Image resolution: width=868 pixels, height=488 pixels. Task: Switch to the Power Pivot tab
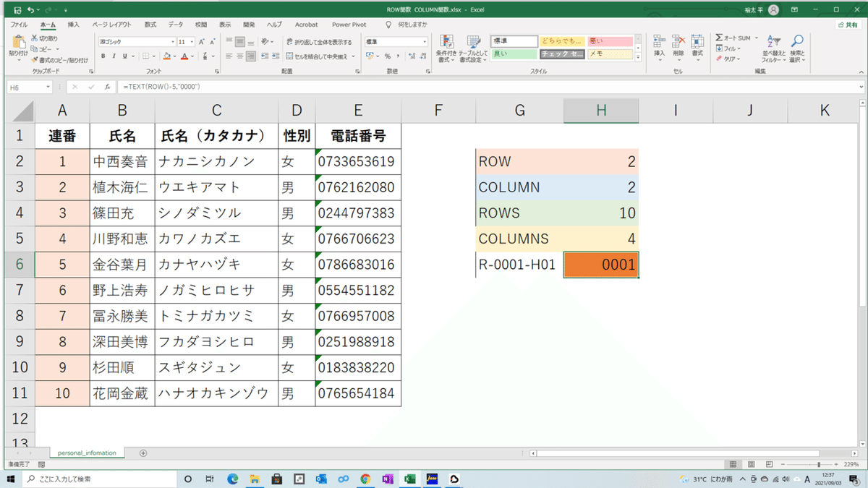[349, 25]
